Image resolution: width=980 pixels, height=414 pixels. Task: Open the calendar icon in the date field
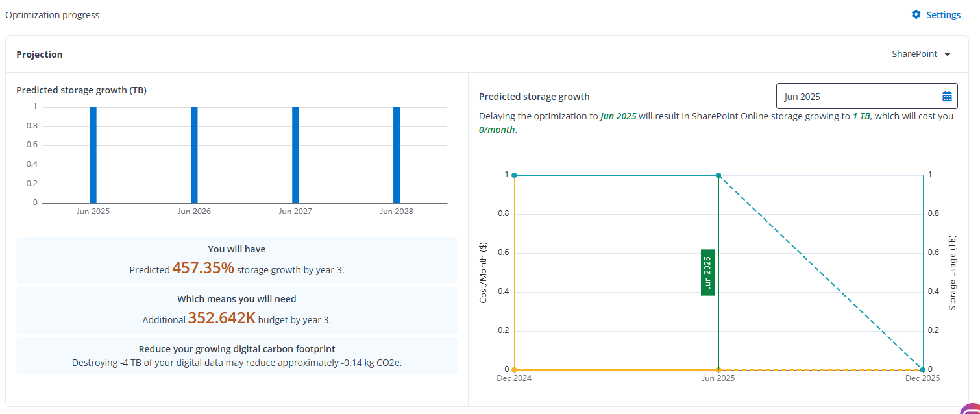coord(947,95)
